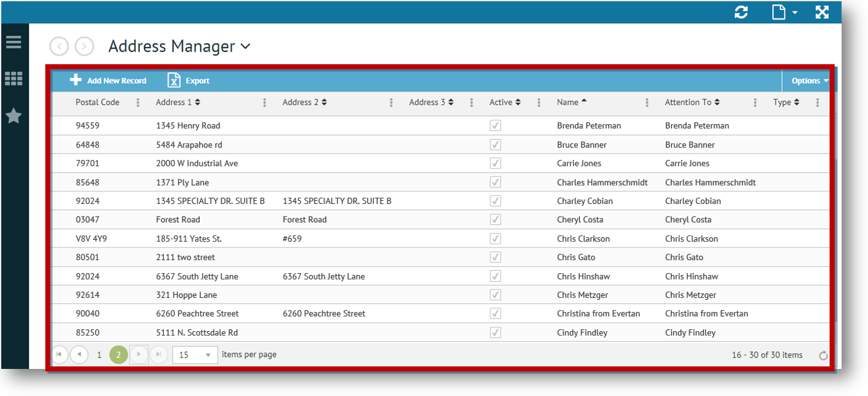Click the navigate back arrow circle
This screenshot has width=868, height=396.
pos(59,47)
